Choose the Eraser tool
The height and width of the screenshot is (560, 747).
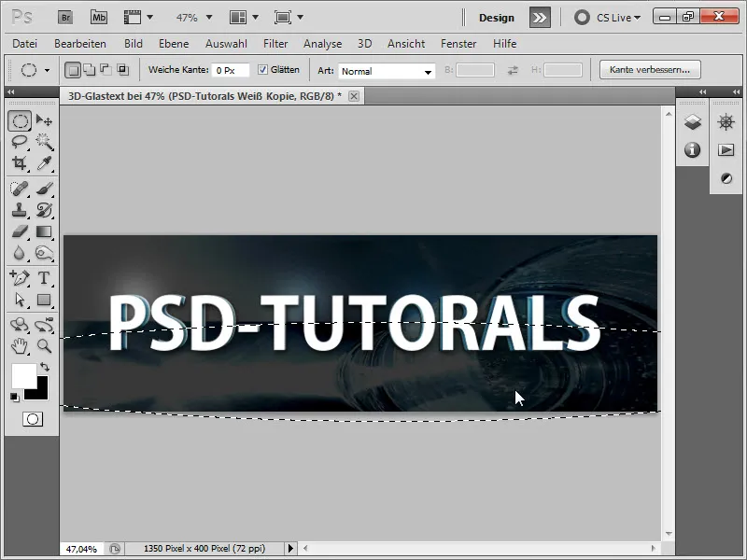click(x=20, y=231)
